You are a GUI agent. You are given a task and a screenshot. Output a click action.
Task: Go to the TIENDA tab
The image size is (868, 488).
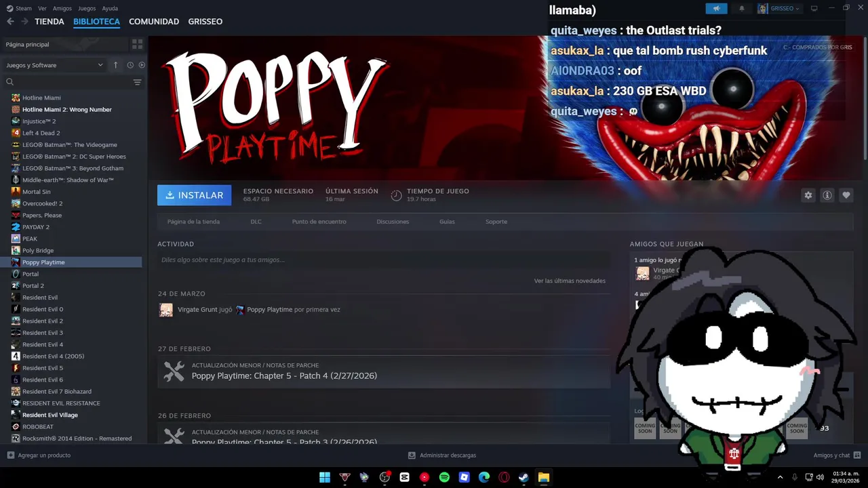(x=50, y=22)
